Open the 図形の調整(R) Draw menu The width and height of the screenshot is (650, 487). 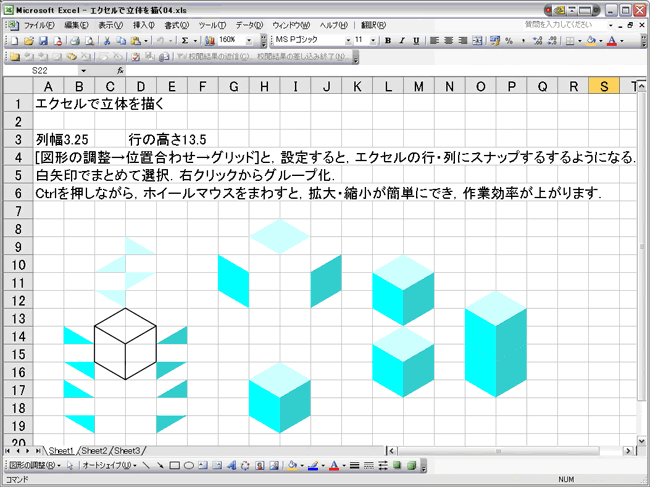coord(35,466)
